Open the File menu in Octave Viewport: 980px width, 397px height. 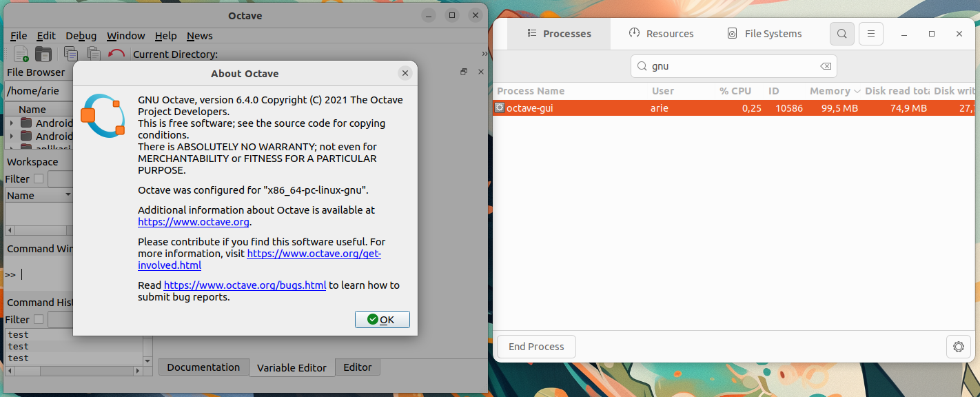19,36
